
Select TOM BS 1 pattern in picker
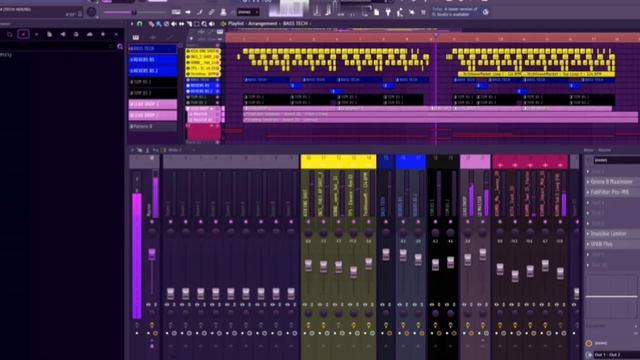153,82
